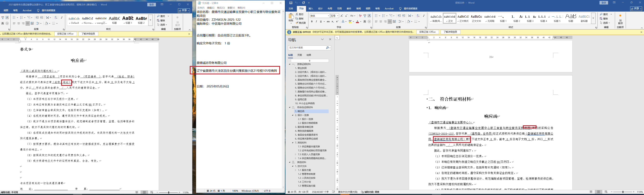The width and height of the screenshot is (644, 195).
Task: Toggle character shading in 投标文件 Word
Action: click(x=365, y=22)
